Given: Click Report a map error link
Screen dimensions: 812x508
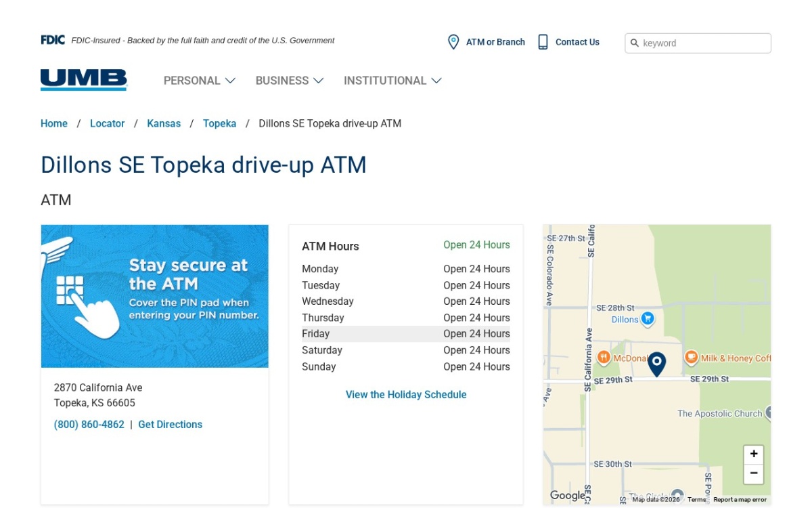Looking at the screenshot, I should point(740,500).
